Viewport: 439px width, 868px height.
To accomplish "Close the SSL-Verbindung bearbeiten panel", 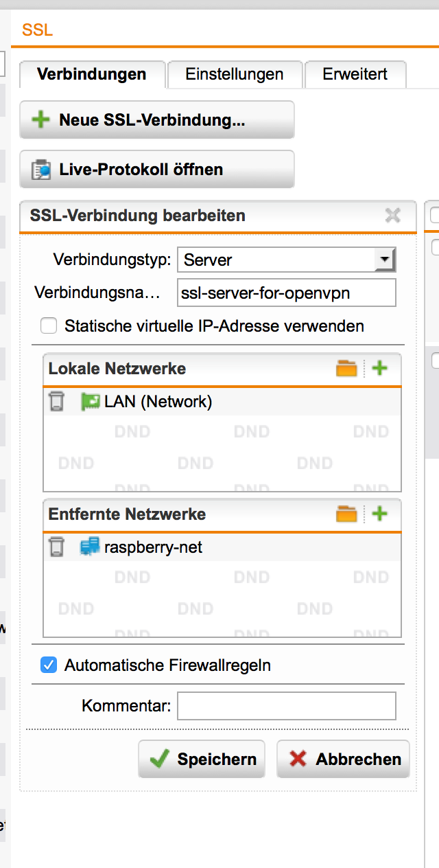I will coord(392,216).
